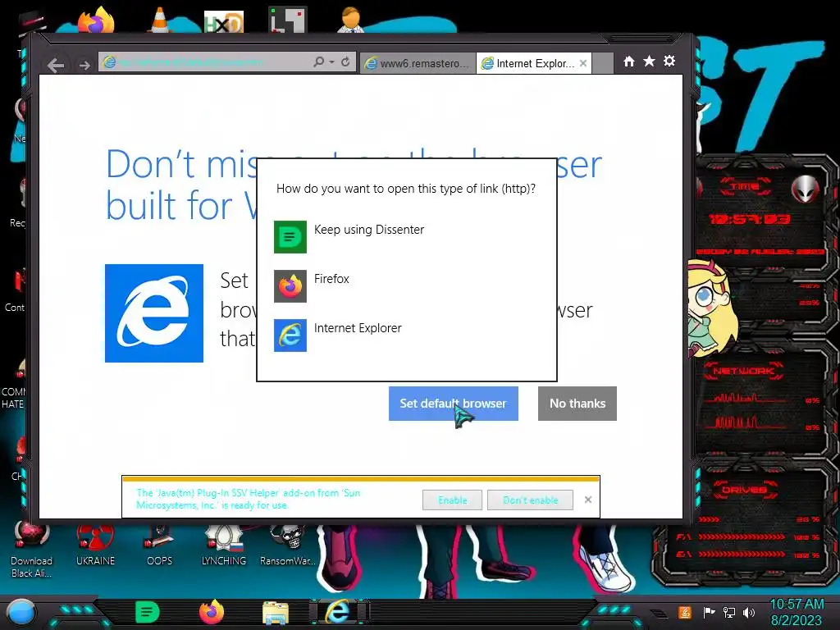840x630 pixels.
Task: Dismiss the add-on notification bar
Action: click(x=588, y=500)
